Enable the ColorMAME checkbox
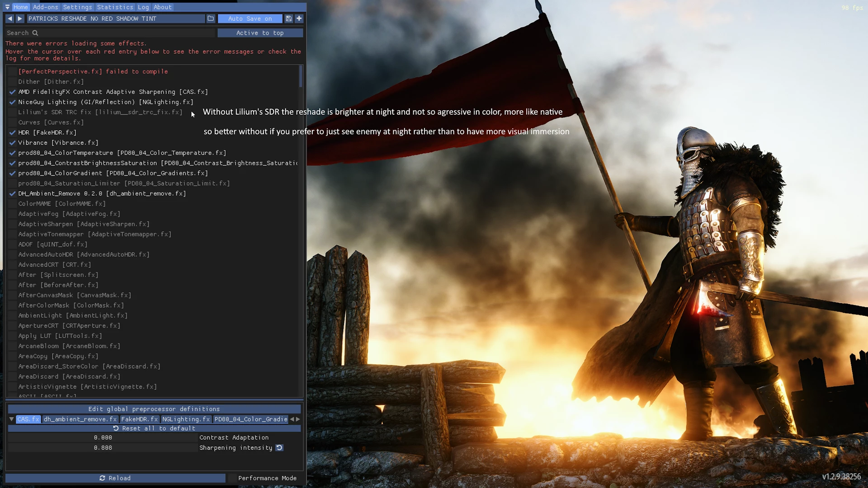The height and width of the screenshot is (488, 868). tap(13, 204)
